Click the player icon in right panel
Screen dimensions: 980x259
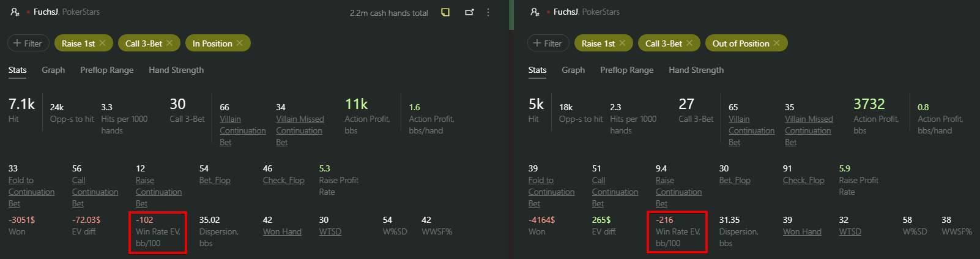point(535,12)
